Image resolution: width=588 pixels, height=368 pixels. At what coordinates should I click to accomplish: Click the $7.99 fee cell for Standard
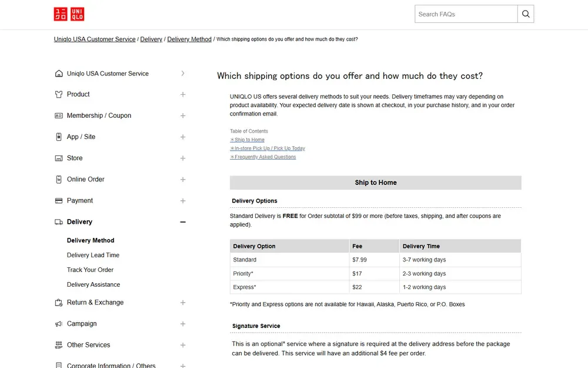click(x=374, y=260)
